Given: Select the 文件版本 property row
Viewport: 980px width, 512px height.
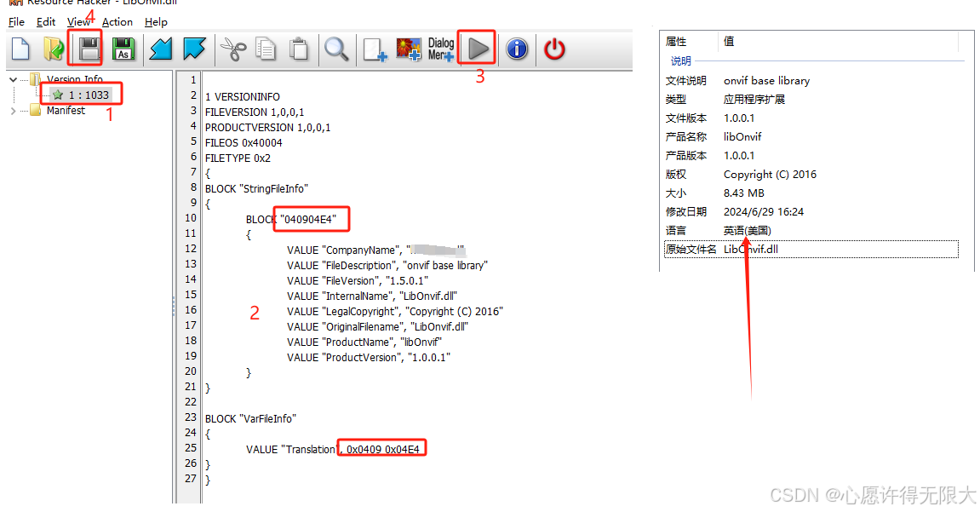Looking at the screenshot, I should click(x=811, y=118).
